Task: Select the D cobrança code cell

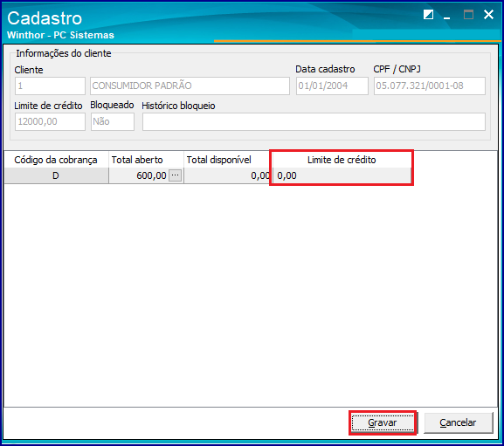Action: click(x=56, y=175)
